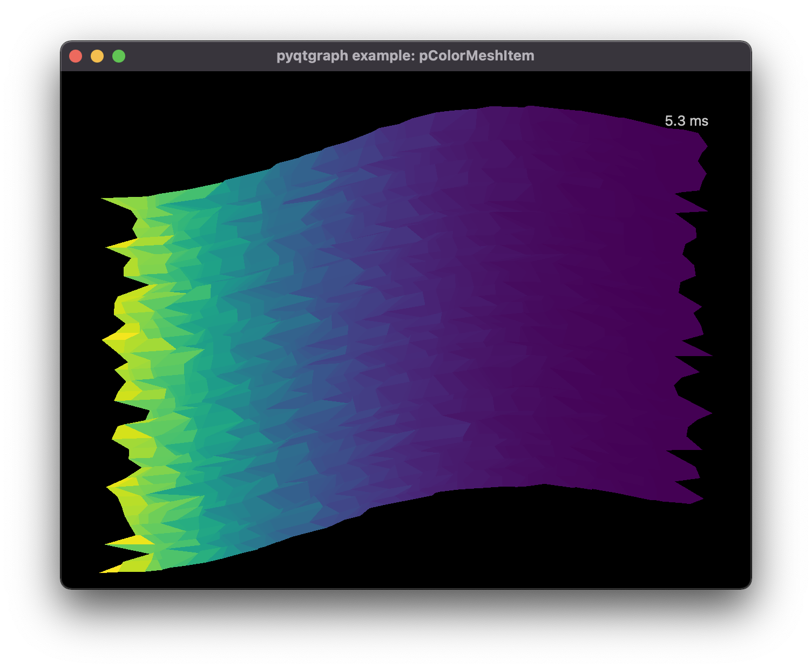Screen dimensions: 812x669
Task: Click the green zoom button on the window
Action: click(x=118, y=55)
